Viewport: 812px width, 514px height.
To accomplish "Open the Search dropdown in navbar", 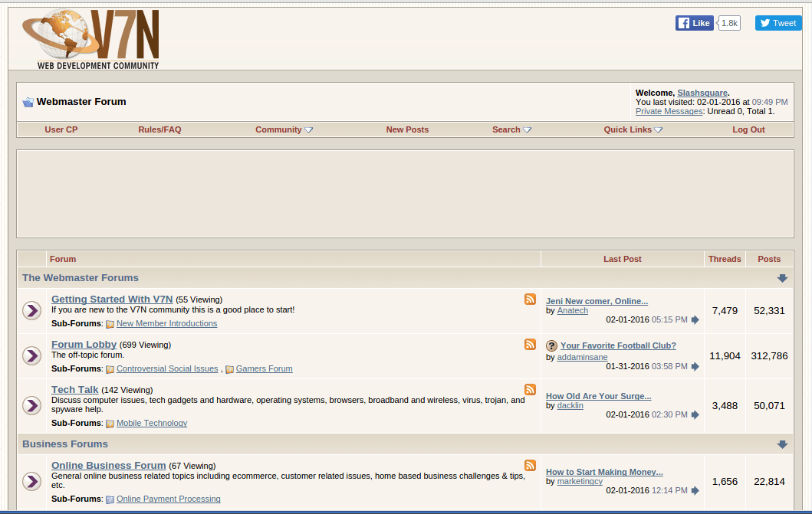I will click(511, 129).
